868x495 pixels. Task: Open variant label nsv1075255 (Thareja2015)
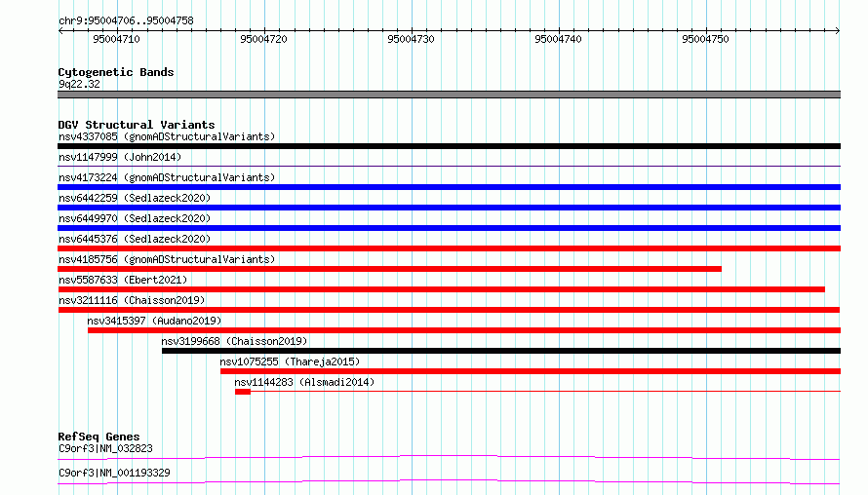tap(290, 362)
